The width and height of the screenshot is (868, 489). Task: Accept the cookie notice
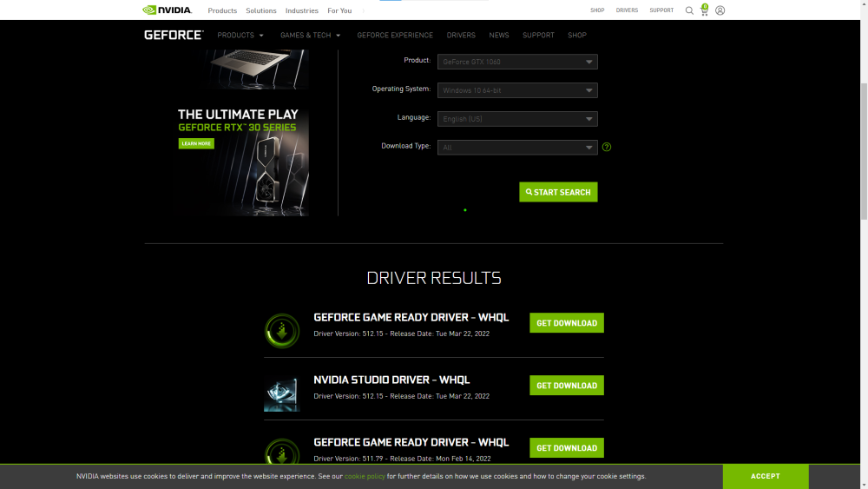point(765,476)
